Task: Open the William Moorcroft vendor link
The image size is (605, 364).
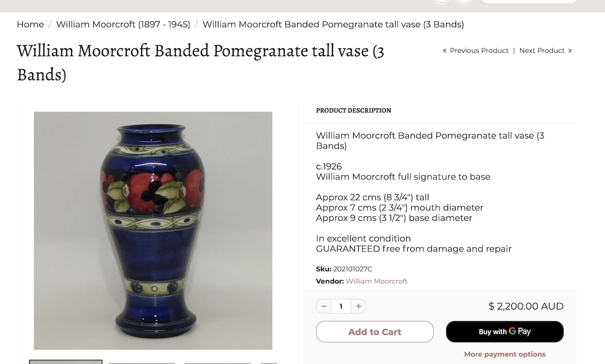Action: click(x=376, y=281)
